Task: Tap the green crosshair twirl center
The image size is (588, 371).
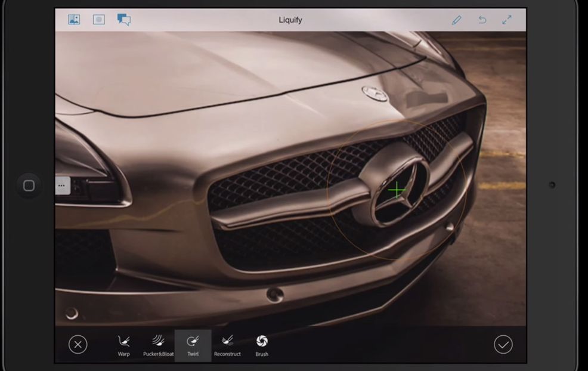Action: (397, 190)
